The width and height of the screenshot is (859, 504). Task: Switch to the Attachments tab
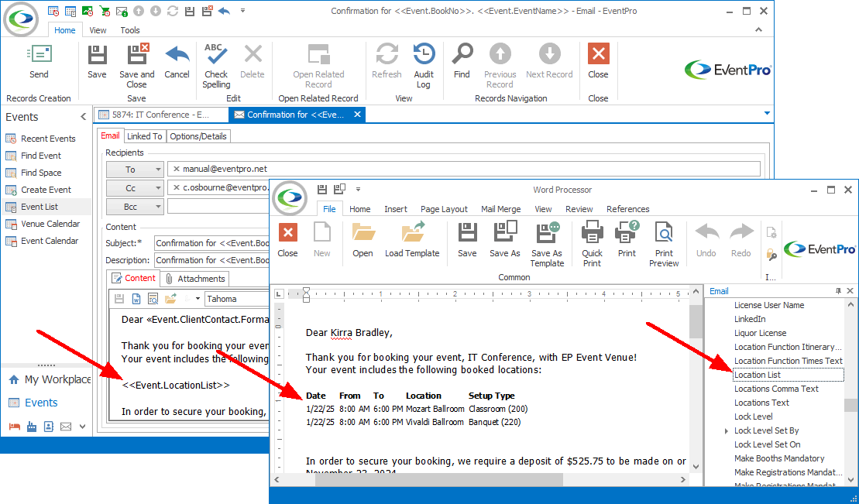(195, 278)
